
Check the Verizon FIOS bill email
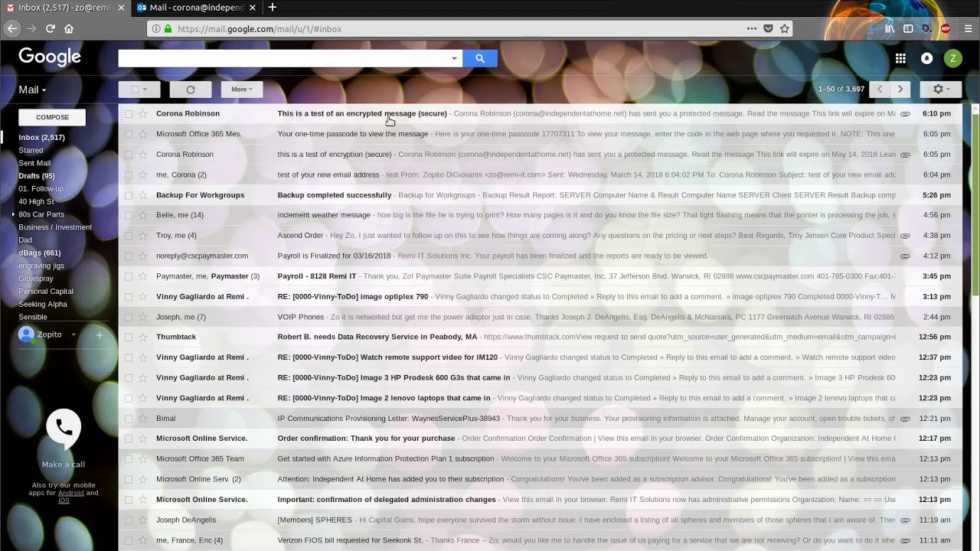click(129, 540)
